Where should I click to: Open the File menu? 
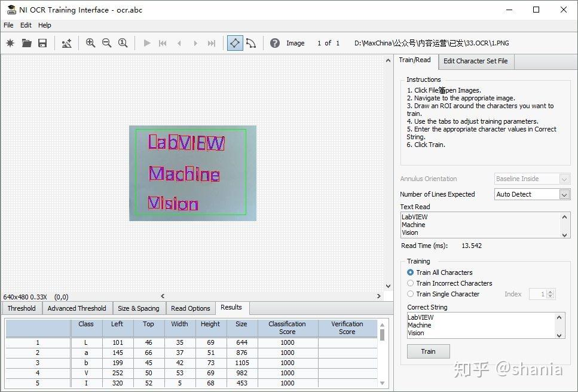(8, 25)
